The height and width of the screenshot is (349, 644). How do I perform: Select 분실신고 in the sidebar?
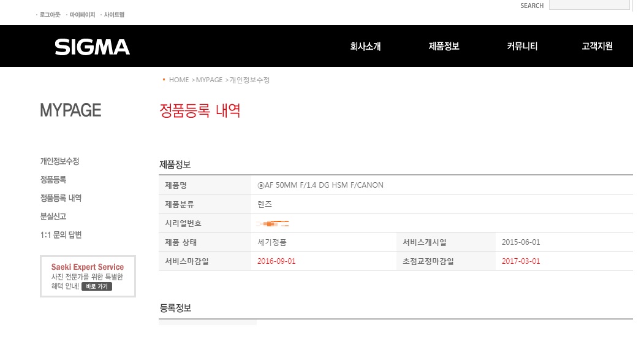[x=53, y=217]
